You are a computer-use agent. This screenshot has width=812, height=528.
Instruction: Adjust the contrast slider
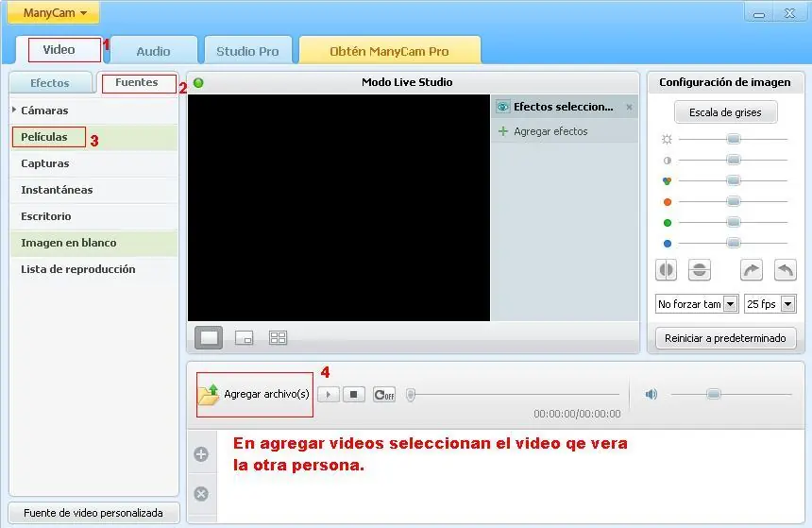[734, 161]
